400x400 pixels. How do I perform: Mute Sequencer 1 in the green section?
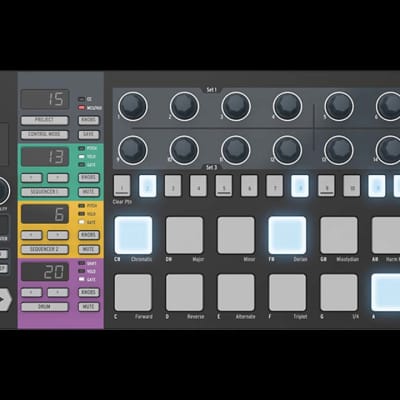(x=89, y=192)
